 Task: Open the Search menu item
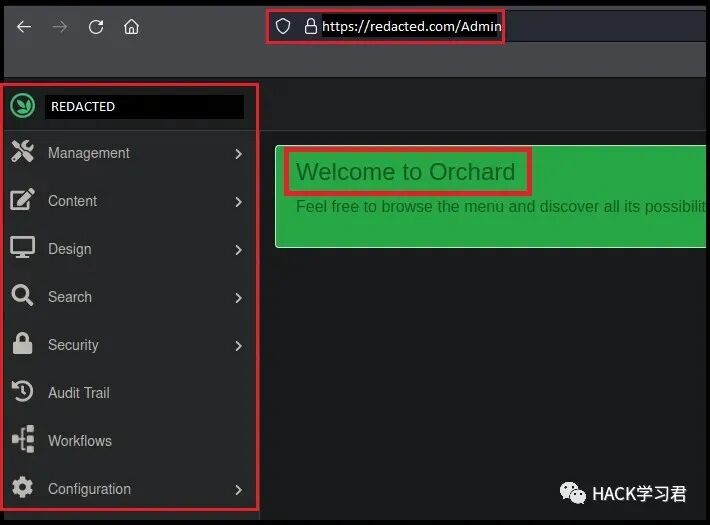[130, 297]
